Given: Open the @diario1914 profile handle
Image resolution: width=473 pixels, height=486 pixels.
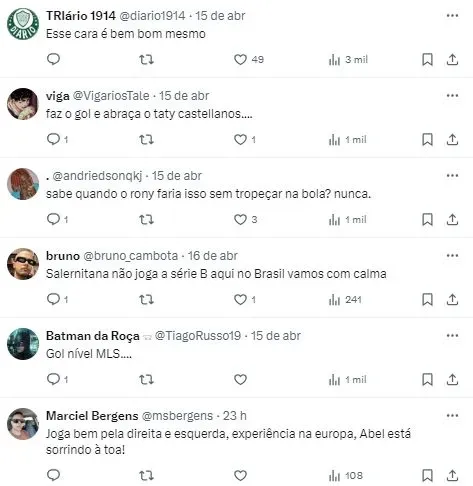Looking at the screenshot, I should click(152, 16).
